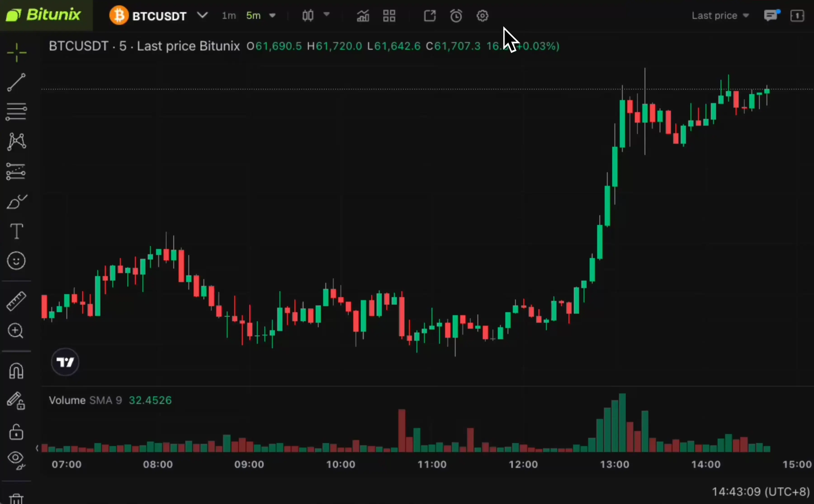814x504 pixels.
Task: Open the Last price dropdown
Action: point(720,16)
